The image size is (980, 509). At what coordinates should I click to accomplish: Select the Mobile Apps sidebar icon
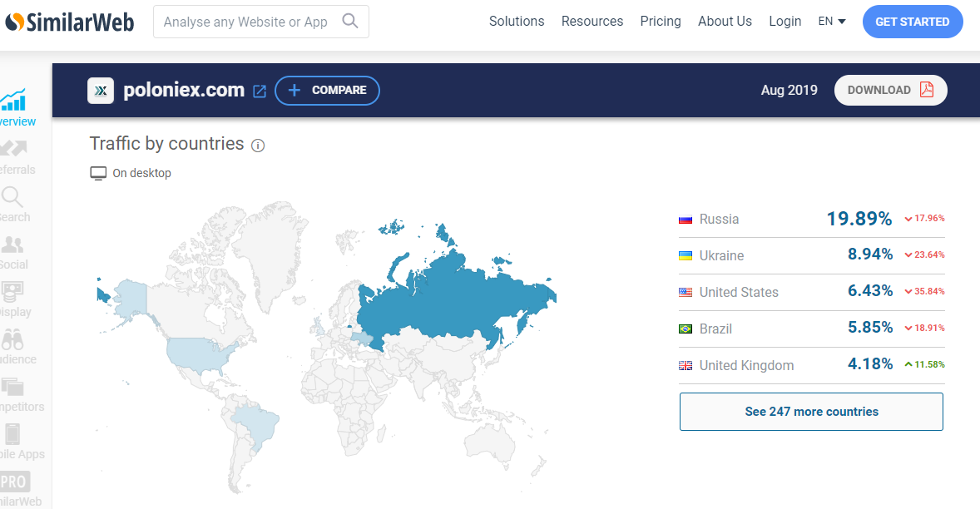point(12,433)
